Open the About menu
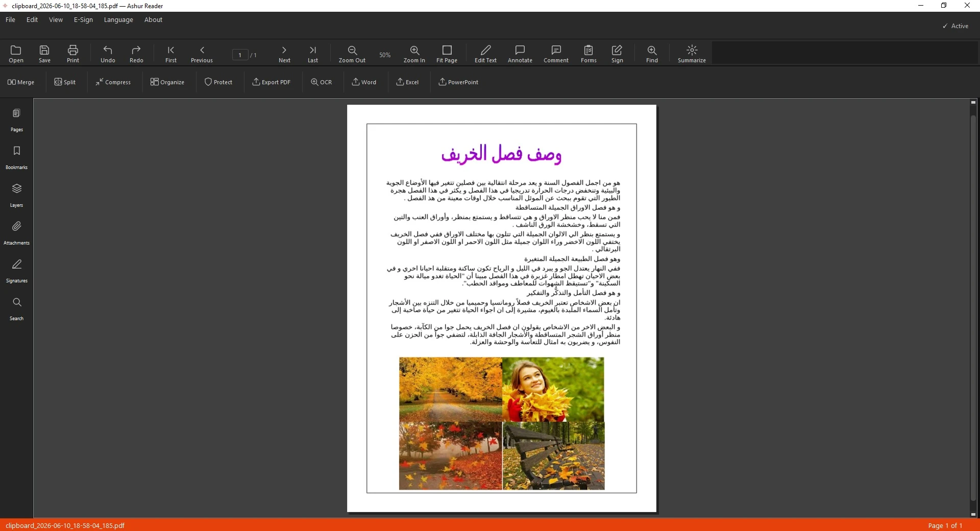Image resolution: width=980 pixels, height=531 pixels. [153, 20]
